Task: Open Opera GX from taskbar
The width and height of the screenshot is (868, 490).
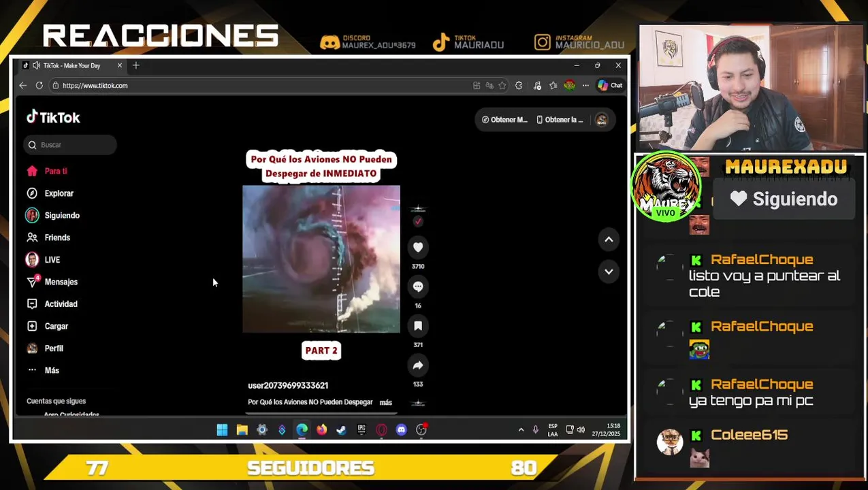Action: [x=381, y=429]
